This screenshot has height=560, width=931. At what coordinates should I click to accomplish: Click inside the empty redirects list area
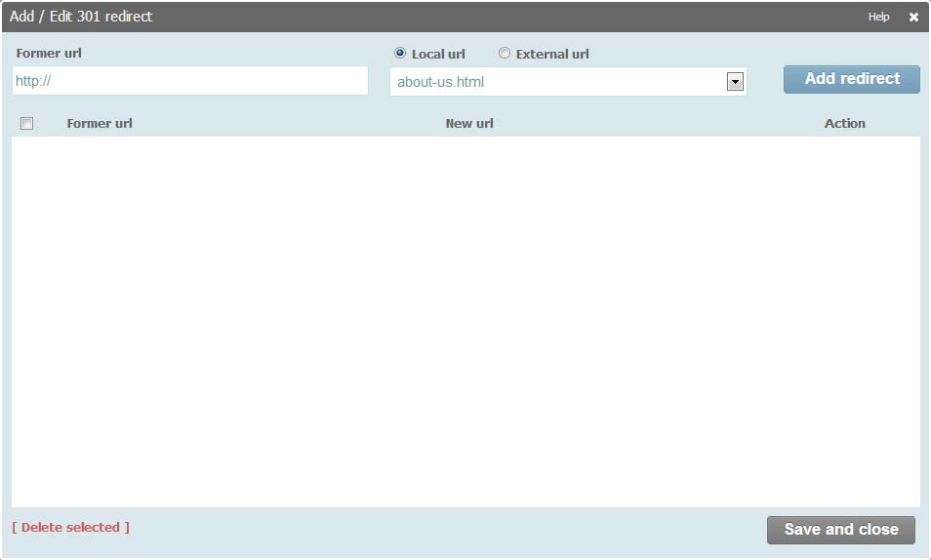(x=465, y=322)
